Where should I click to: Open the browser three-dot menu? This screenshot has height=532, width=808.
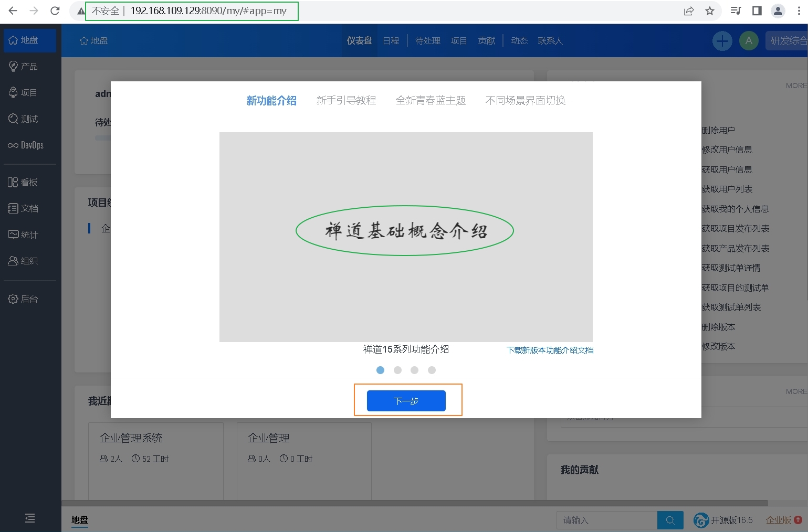point(799,11)
